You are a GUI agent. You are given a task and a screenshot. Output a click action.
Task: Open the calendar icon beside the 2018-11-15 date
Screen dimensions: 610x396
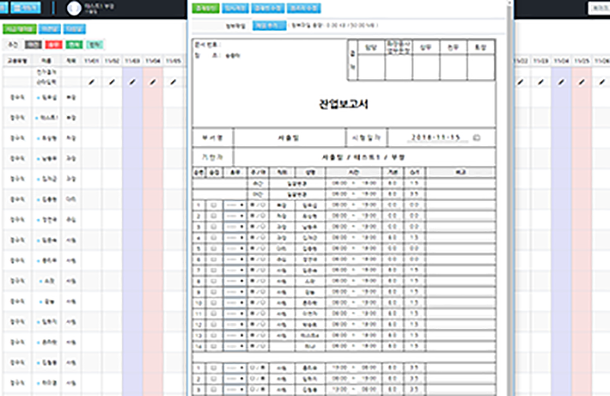tap(477, 138)
